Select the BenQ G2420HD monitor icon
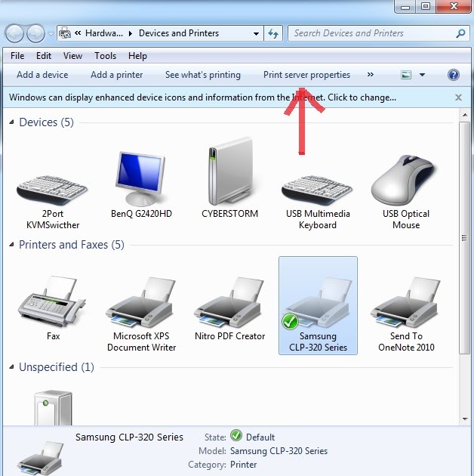 point(141,179)
